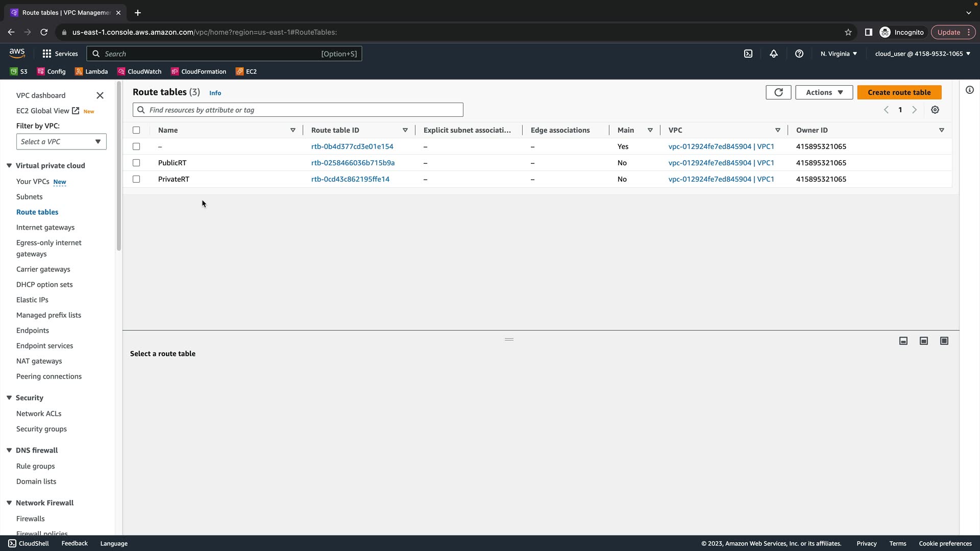Select the PrivateRT route table checkbox
Screen dimensions: 980x551
pyautogui.click(x=136, y=179)
